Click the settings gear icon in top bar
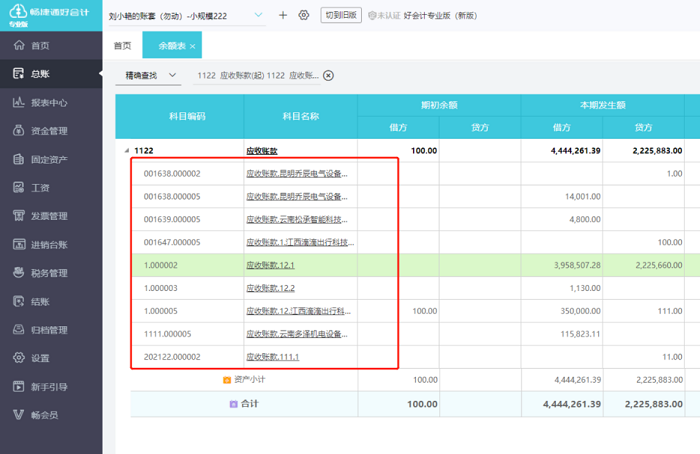Viewport: 700px width, 454px height. pos(304,16)
